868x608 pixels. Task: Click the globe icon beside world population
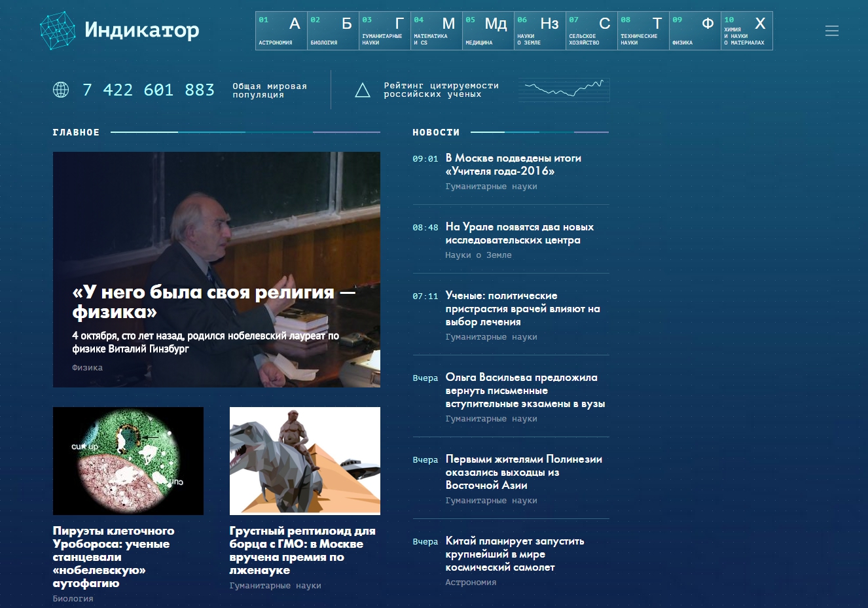61,90
